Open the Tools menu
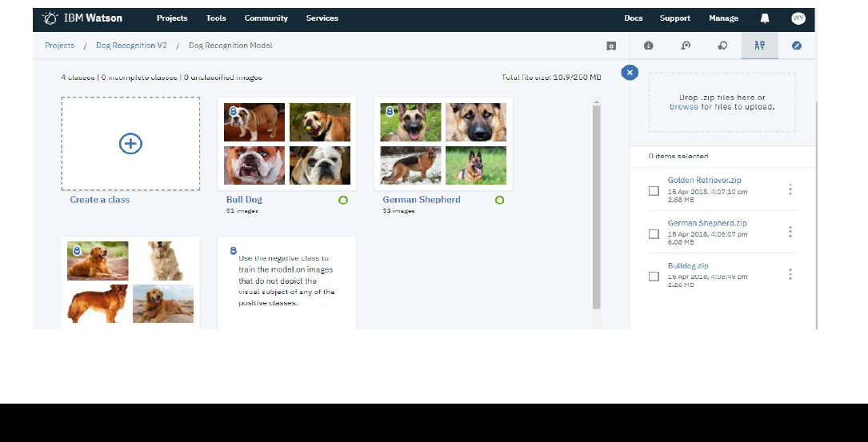 (216, 18)
